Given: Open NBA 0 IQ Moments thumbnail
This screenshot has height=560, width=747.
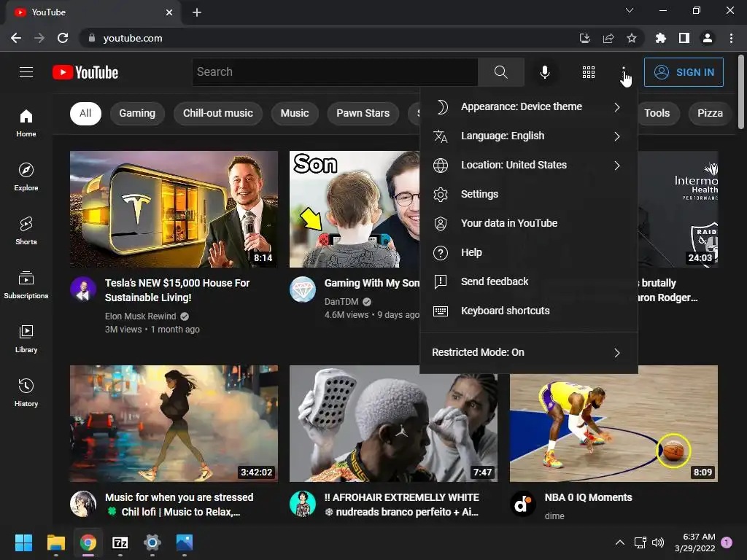Looking at the screenshot, I should (x=614, y=424).
